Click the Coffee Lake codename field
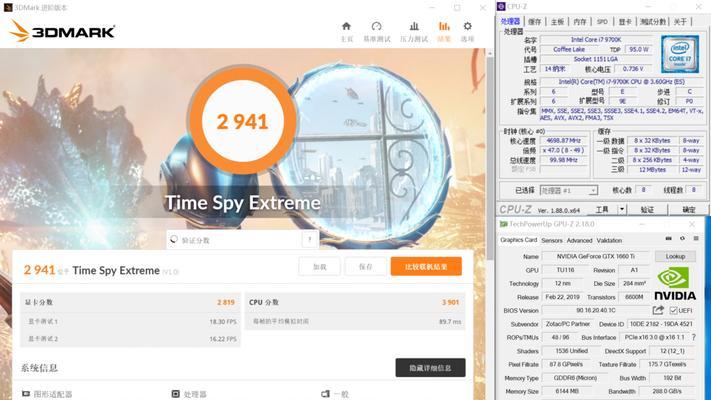 click(569, 49)
